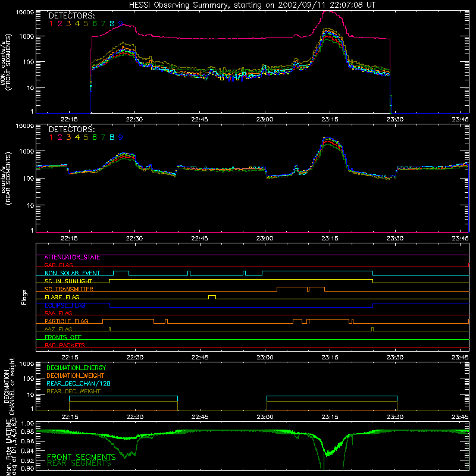Click the DETECTORS: label in the front segments plot
Viewport: 476px width, 476px height.
click(72, 16)
